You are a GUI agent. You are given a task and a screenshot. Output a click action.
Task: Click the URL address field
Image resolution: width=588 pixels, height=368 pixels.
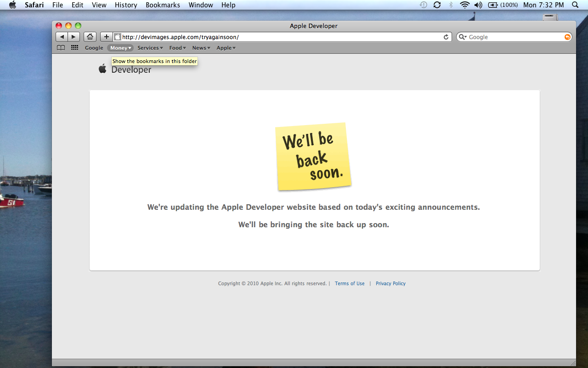coord(282,37)
